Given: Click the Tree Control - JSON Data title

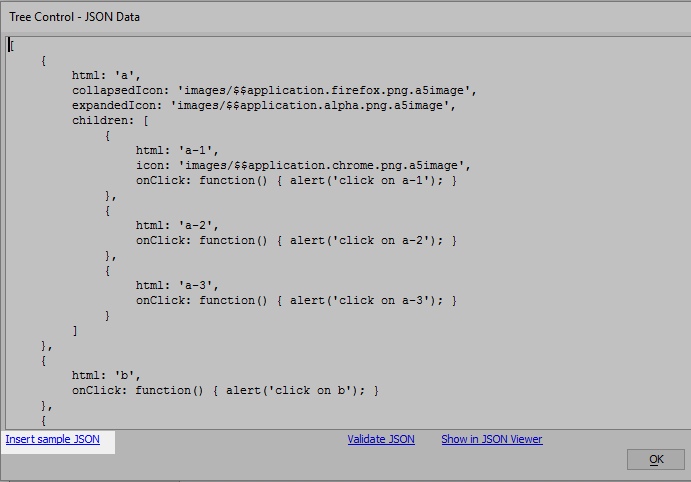Looking at the screenshot, I should click(x=74, y=17).
